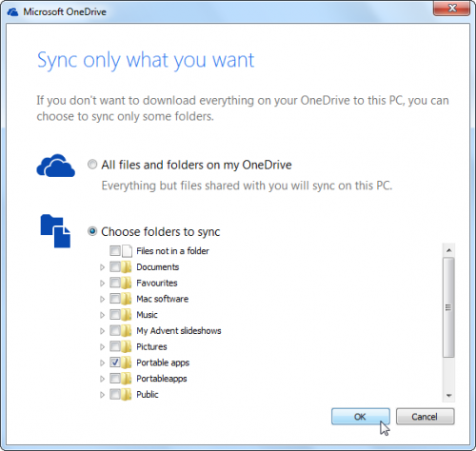This screenshot has width=476, height=451.
Task: Click the folder list scroll down arrow
Action: pyautogui.click(x=448, y=395)
